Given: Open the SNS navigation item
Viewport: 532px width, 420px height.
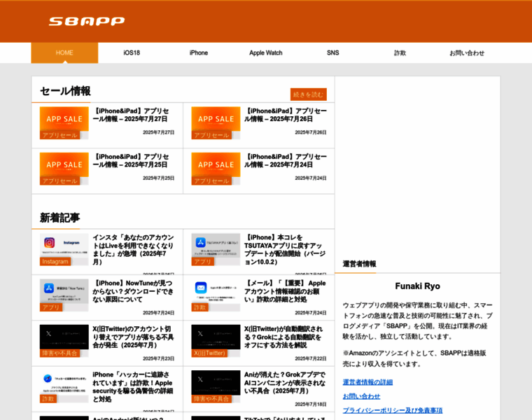Looking at the screenshot, I should tap(332, 52).
